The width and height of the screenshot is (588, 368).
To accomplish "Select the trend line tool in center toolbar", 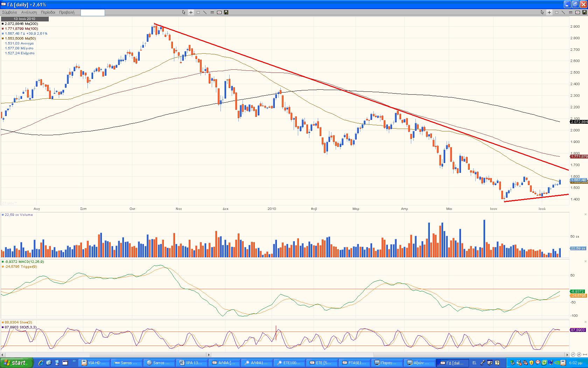I will pos(205,12).
